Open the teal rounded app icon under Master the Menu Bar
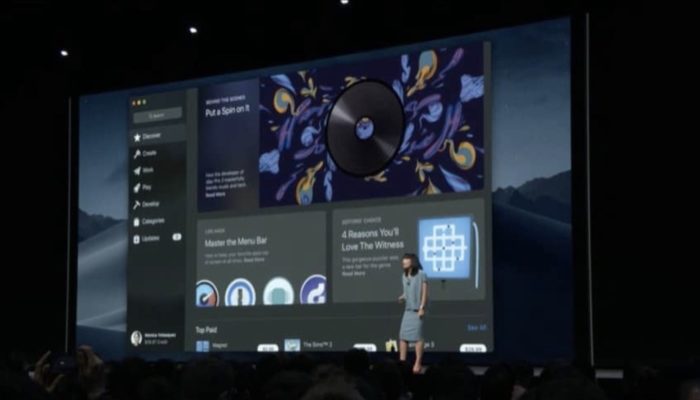 pos(279,292)
